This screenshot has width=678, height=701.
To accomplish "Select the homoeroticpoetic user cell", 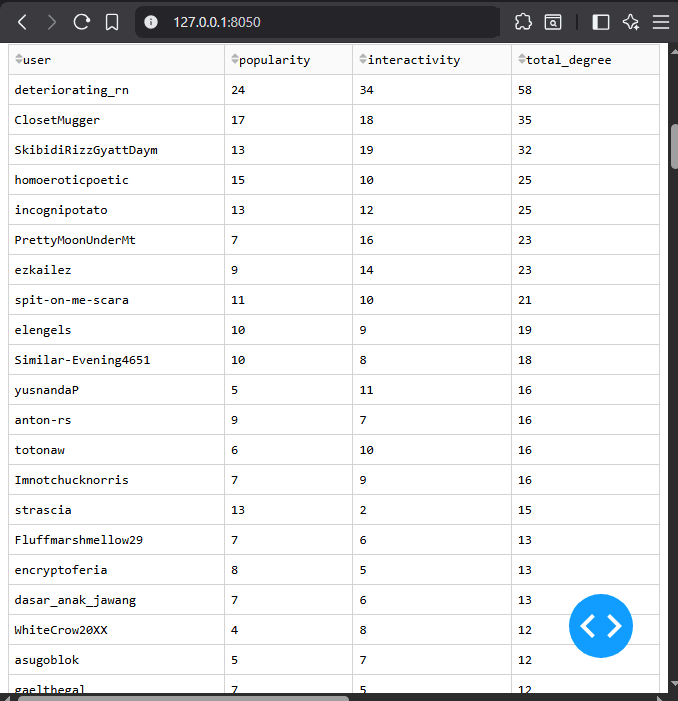I will [116, 180].
